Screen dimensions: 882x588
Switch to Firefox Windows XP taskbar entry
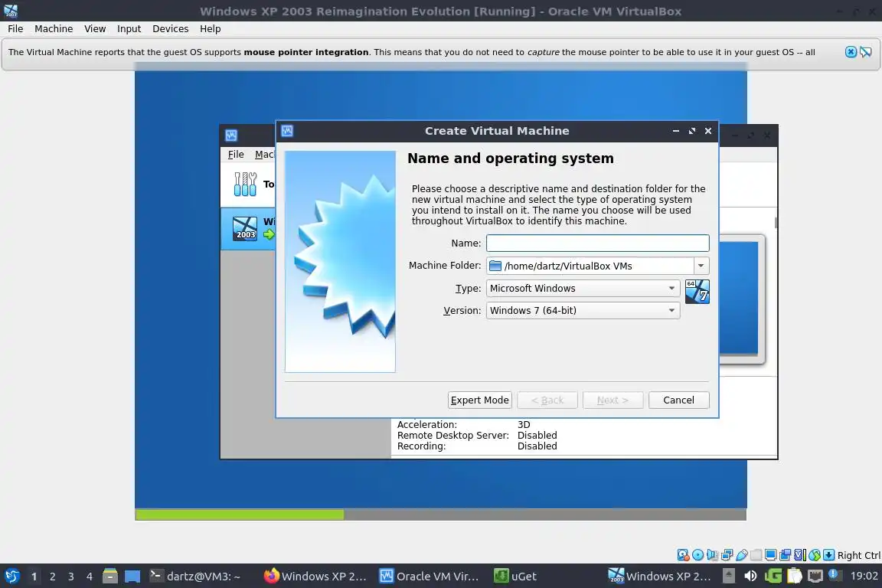point(315,577)
